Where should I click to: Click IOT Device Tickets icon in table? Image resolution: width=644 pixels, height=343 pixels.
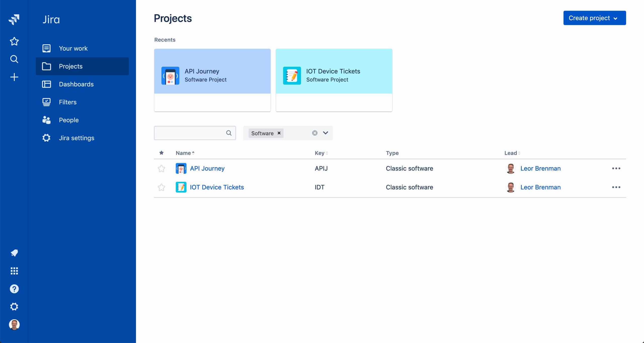click(181, 187)
